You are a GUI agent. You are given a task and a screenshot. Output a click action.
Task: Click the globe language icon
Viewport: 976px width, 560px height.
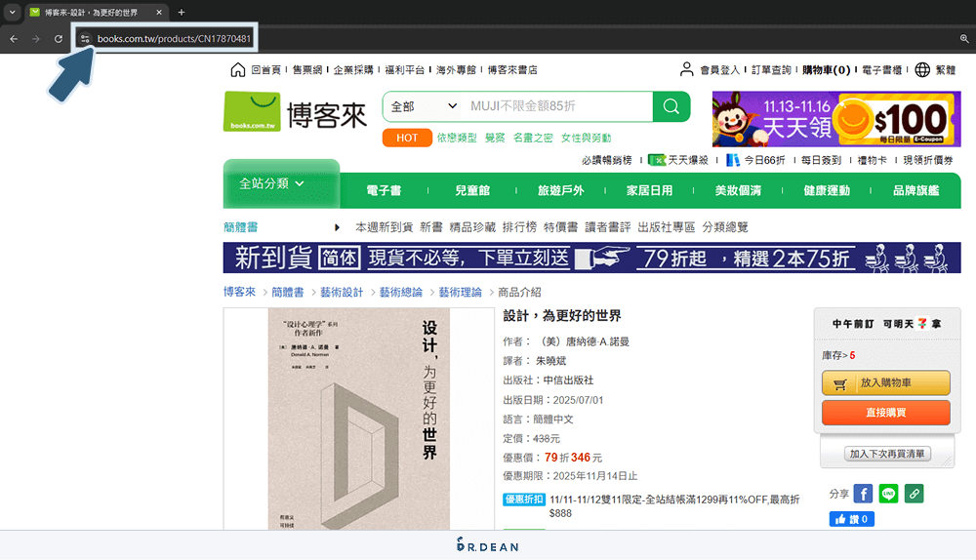tap(922, 69)
